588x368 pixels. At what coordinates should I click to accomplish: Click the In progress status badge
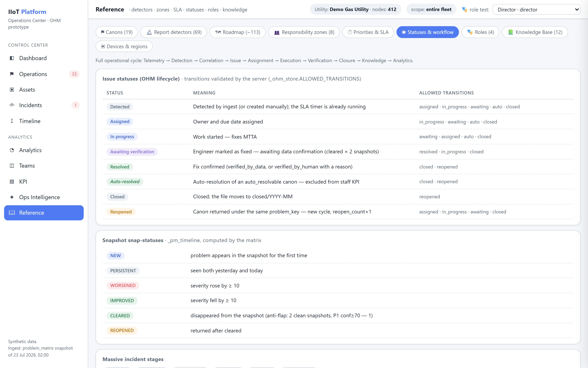tap(122, 137)
